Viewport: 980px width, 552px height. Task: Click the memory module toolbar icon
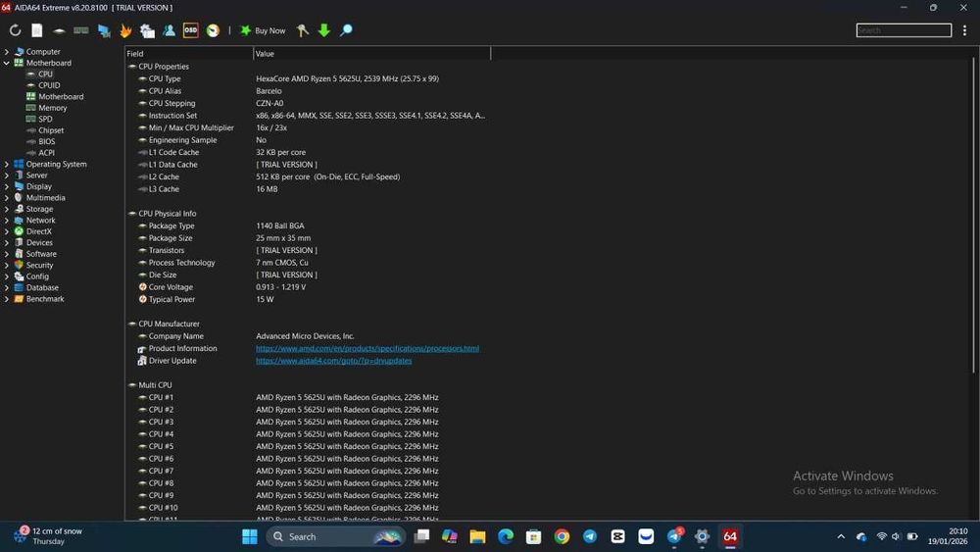click(x=80, y=30)
